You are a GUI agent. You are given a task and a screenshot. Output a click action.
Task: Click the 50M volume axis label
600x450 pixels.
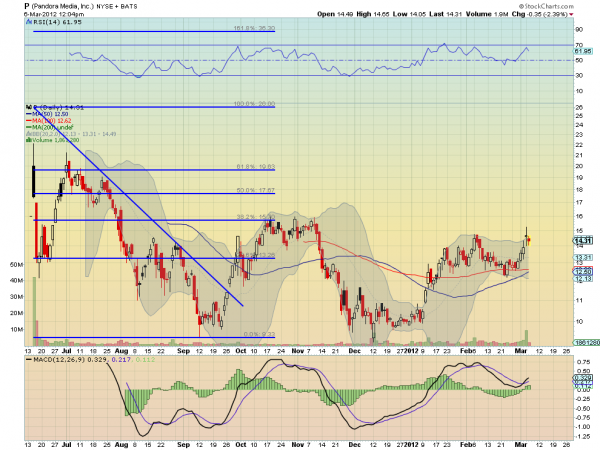[16, 264]
